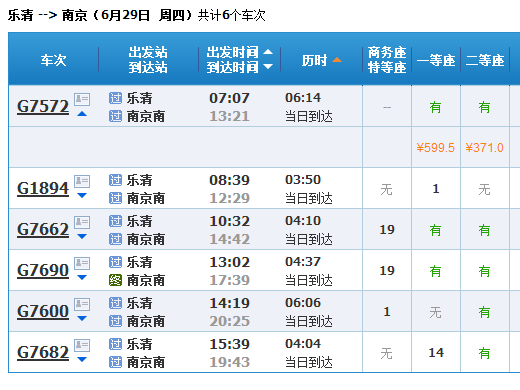Screen dimensions: 520x390
Task: Click 乐清 --> 南京 title heading
Action: click(47, 15)
